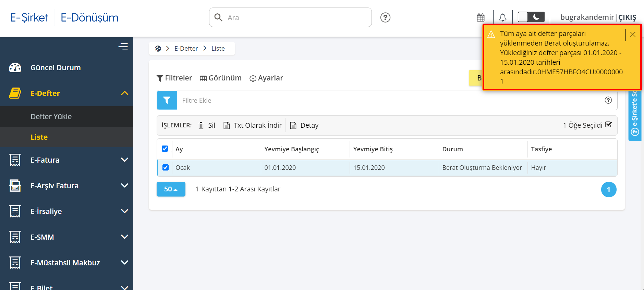The height and width of the screenshot is (290, 644).
Task: Click E-Dönüşüm header title
Action: click(x=89, y=17)
